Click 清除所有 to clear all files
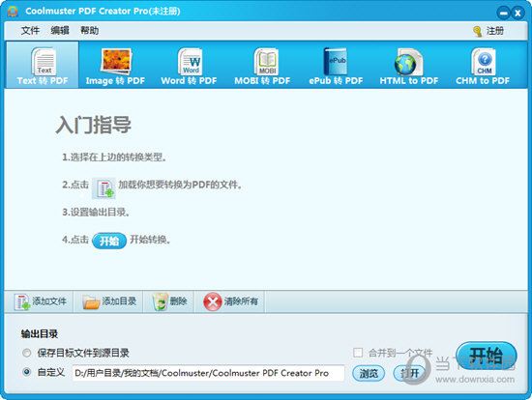The height and width of the screenshot is (400, 532). click(x=231, y=301)
